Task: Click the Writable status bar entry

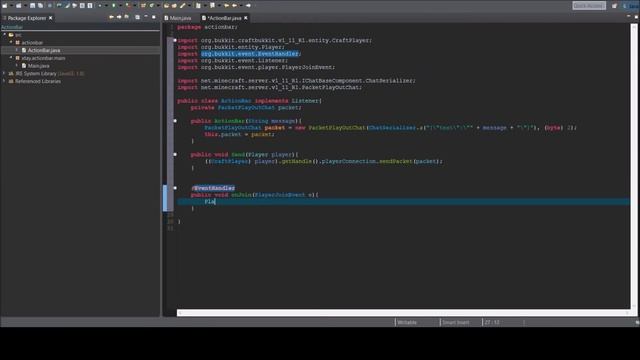Action: (x=407, y=322)
